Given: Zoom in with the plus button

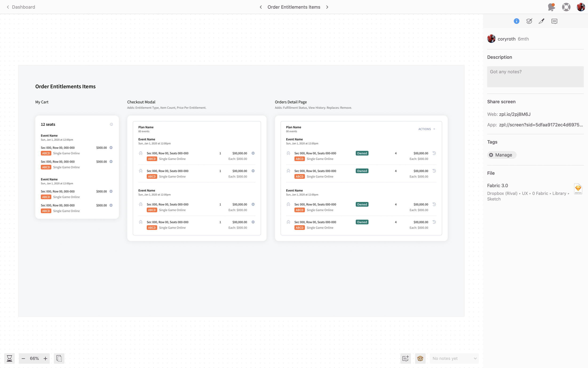Looking at the screenshot, I should 45,358.
